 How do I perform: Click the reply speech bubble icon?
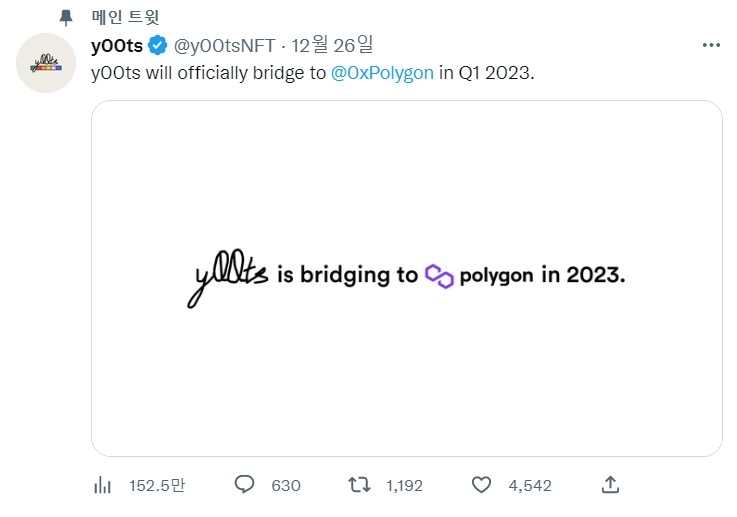click(x=244, y=485)
